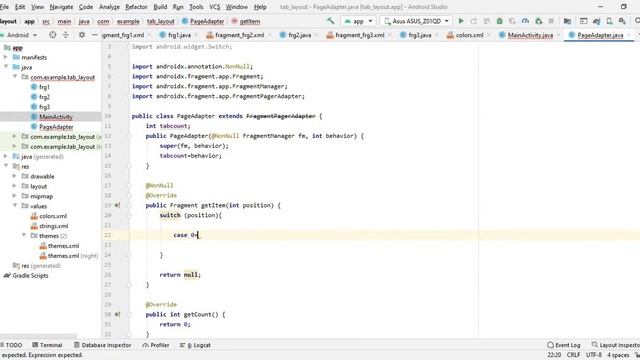The height and width of the screenshot is (360, 640).
Task: Expand the java (generated) folder
Action: point(6,156)
